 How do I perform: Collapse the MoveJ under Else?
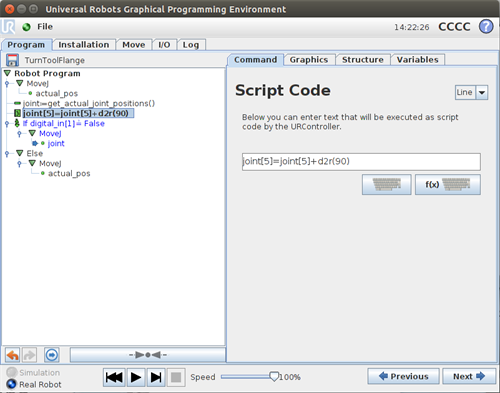[32, 163]
